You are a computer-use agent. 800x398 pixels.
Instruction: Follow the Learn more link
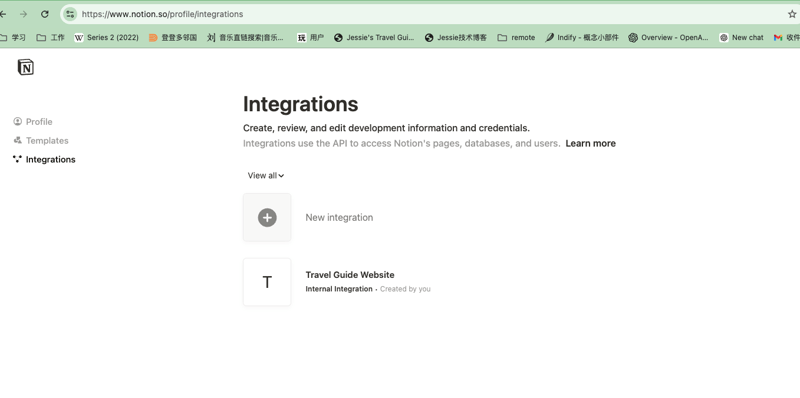pyautogui.click(x=590, y=143)
